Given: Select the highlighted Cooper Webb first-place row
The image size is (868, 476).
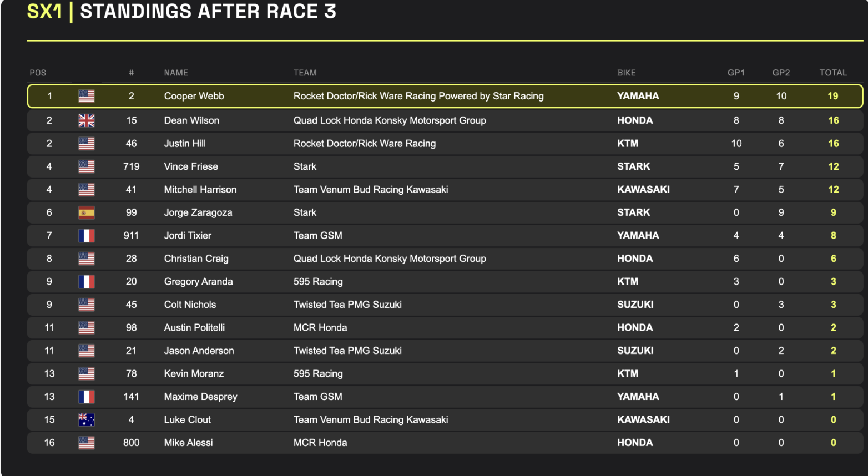Looking at the screenshot, I should point(445,96).
